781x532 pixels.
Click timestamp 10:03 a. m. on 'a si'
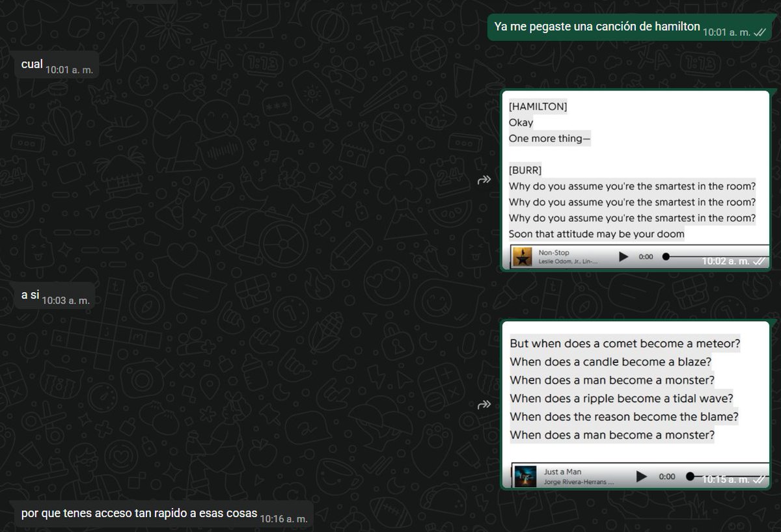pos(66,300)
